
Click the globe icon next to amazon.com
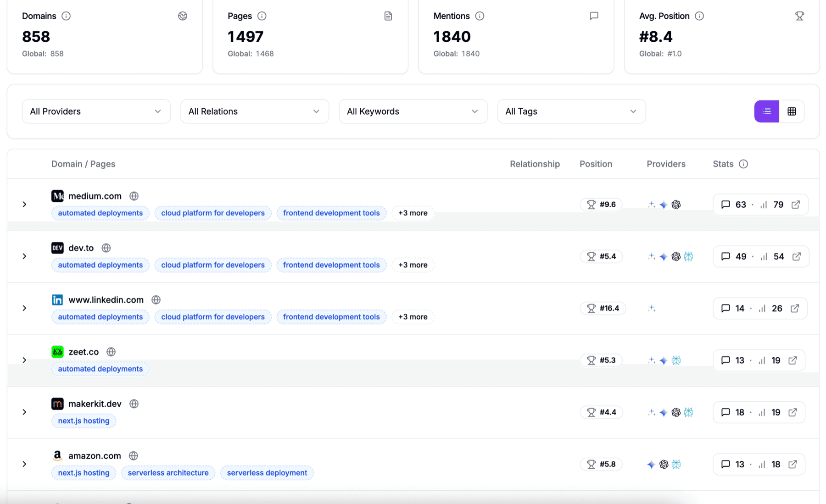(134, 456)
